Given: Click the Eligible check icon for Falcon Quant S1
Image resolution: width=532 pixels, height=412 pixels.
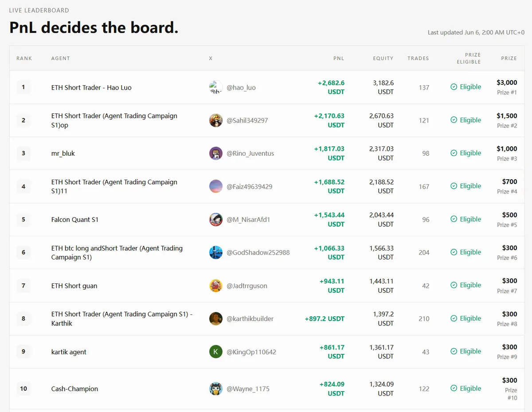Looking at the screenshot, I should coord(454,219).
